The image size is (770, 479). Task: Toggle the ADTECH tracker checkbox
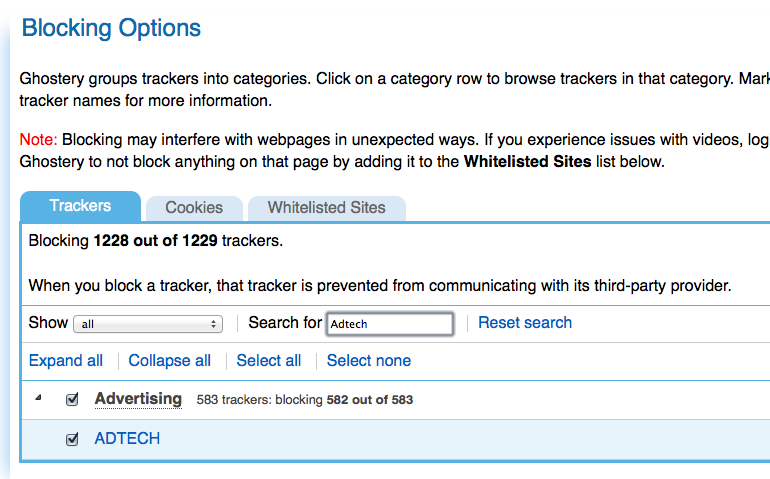click(72, 439)
